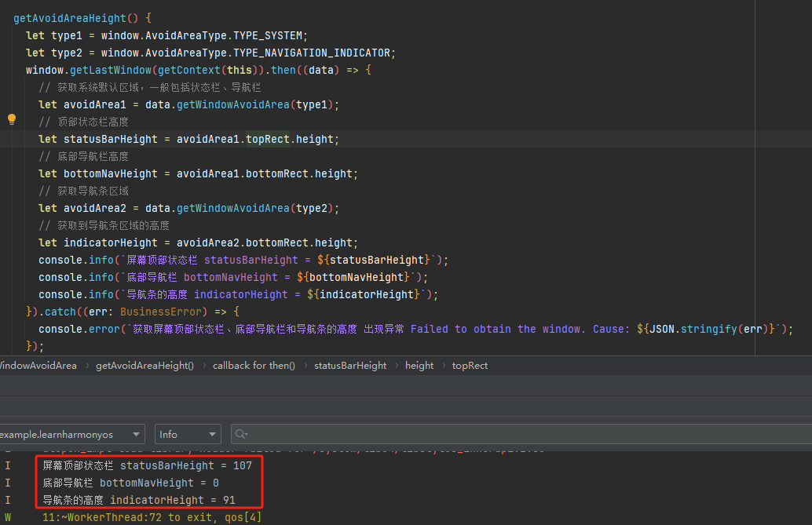This screenshot has height=525, width=812.
Task: Click log line 'indicatorHeight = 91'
Action: (x=139, y=500)
